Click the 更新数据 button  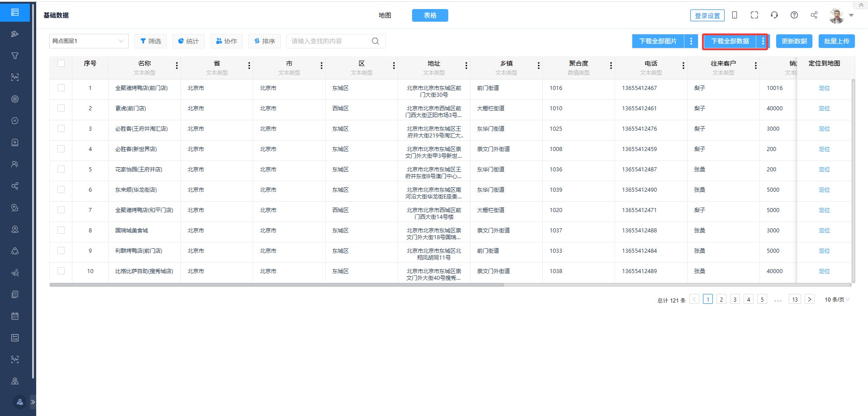(x=794, y=41)
